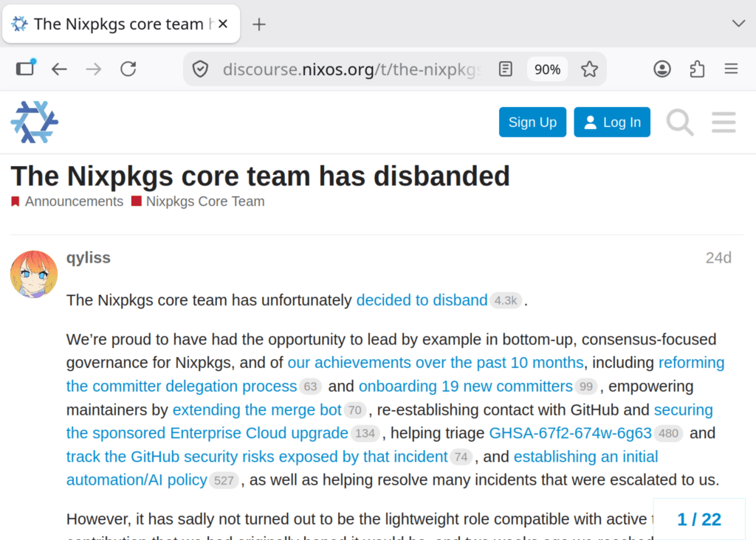This screenshot has width=756, height=540.
Task: Open Discourse hamburger menu
Action: (724, 122)
